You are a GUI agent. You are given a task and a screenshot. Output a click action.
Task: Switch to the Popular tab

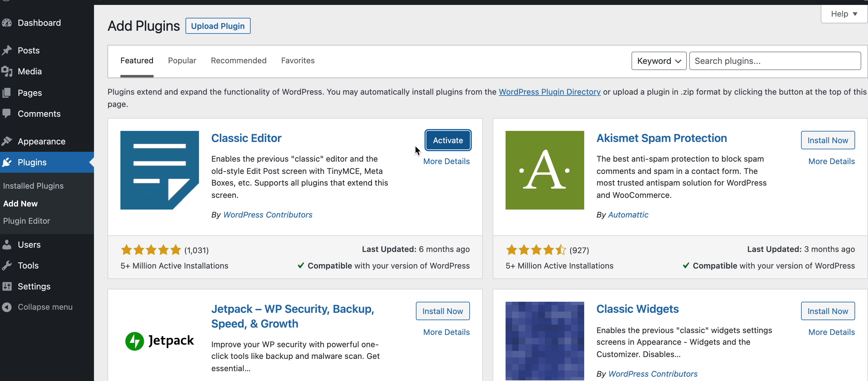coord(182,60)
